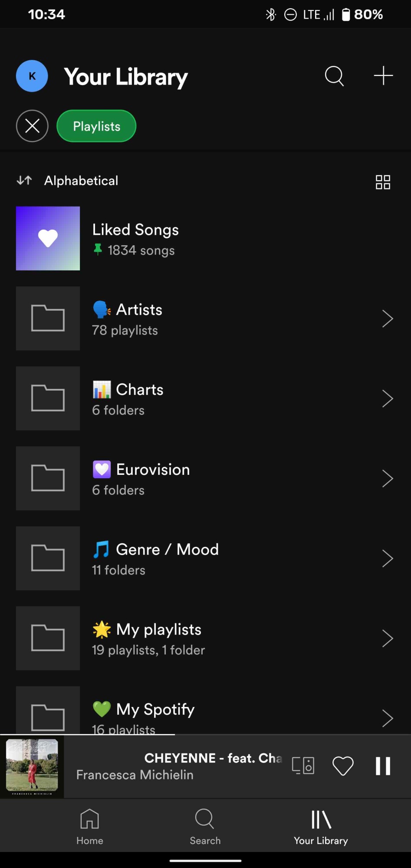
Task: Open the Artists folder icon
Action: click(48, 318)
